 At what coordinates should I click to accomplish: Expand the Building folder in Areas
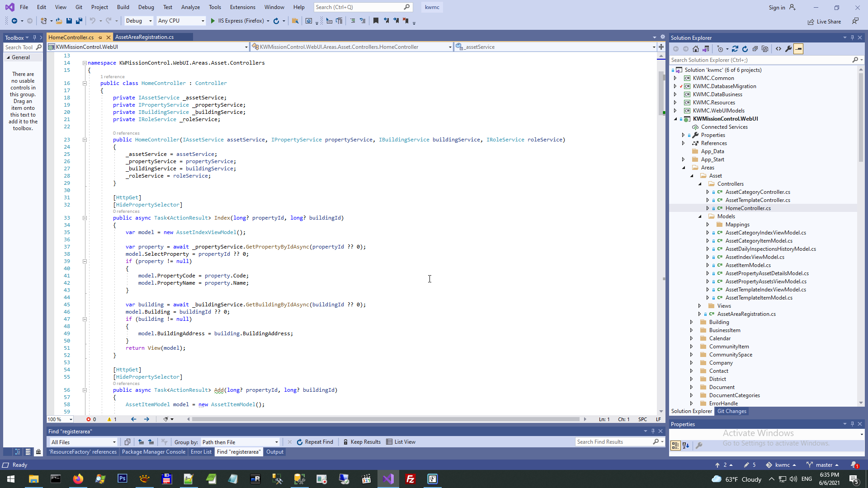[691, 322]
